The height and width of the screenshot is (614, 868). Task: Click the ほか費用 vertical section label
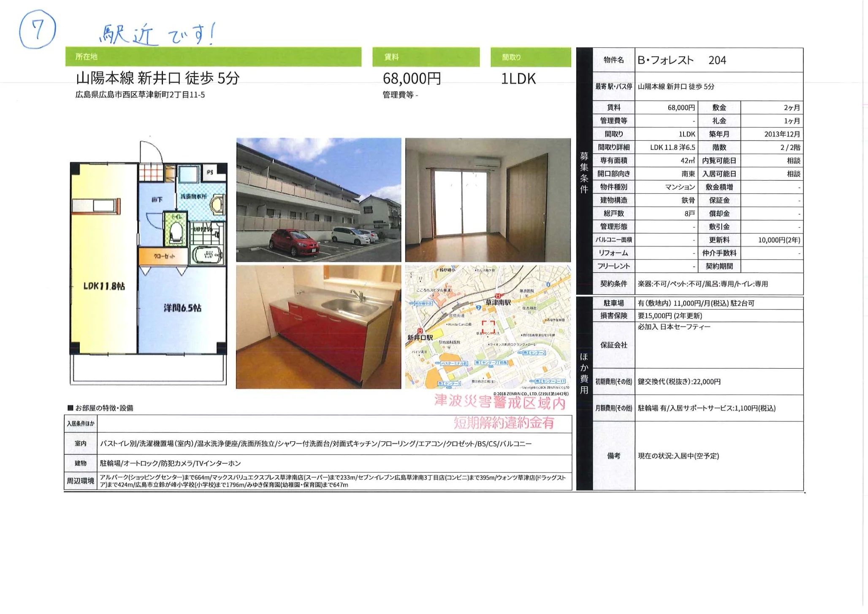[584, 373]
